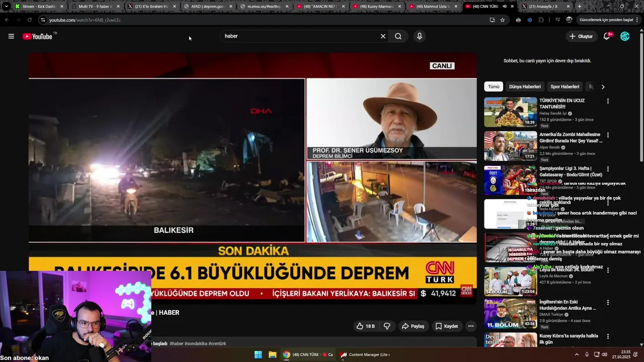Switch to the Multi TV - 9 haber tab
644x362 pixels.
point(96,7)
